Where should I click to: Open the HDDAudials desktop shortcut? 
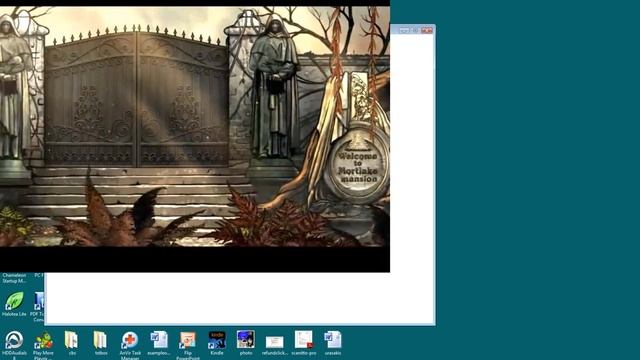tap(14, 344)
